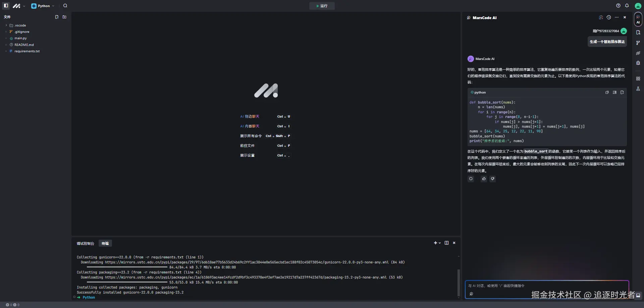Viewport: 644px width, 308px height.
Task: Click the terminal vertical scrollbar
Action: tap(459, 283)
